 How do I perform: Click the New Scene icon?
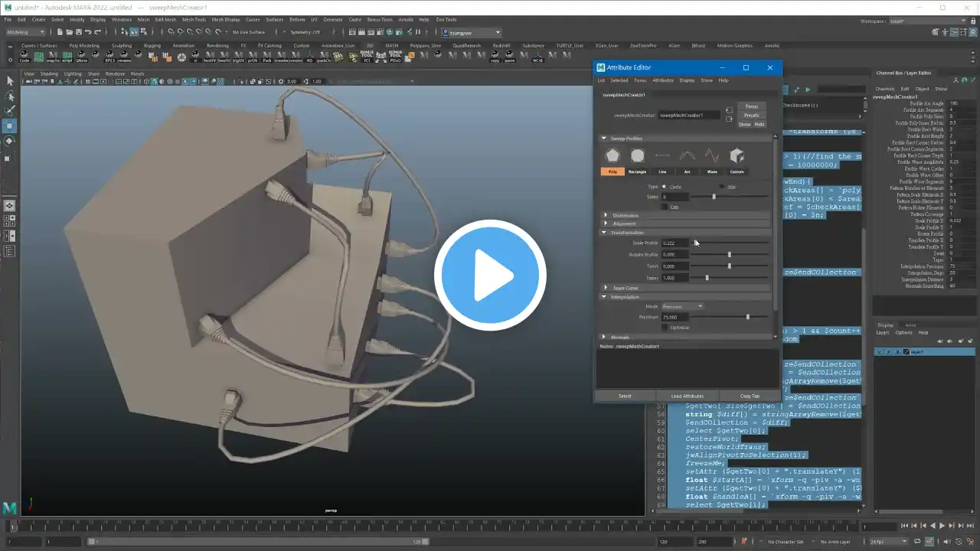(59, 32)
